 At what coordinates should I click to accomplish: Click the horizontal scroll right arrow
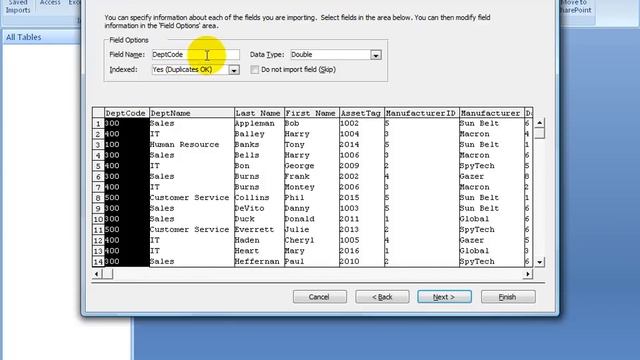tap(528, 274)
